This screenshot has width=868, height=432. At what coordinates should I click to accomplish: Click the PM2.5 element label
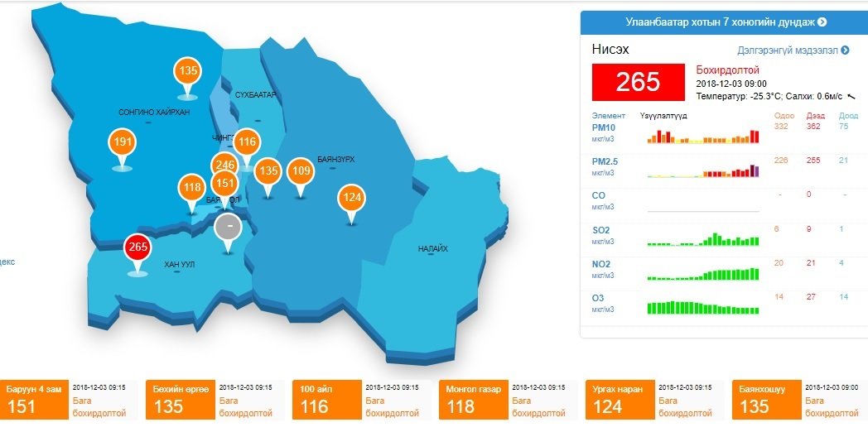(605, 161)
